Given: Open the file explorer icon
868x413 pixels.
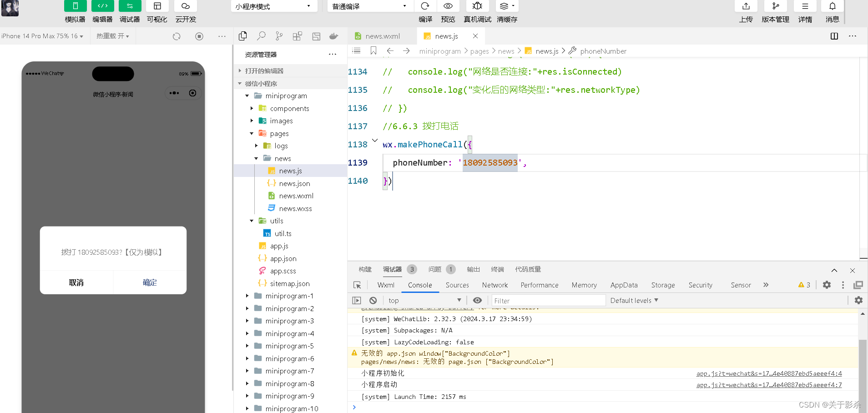Looking at the screenshot, I should point(243,36).
